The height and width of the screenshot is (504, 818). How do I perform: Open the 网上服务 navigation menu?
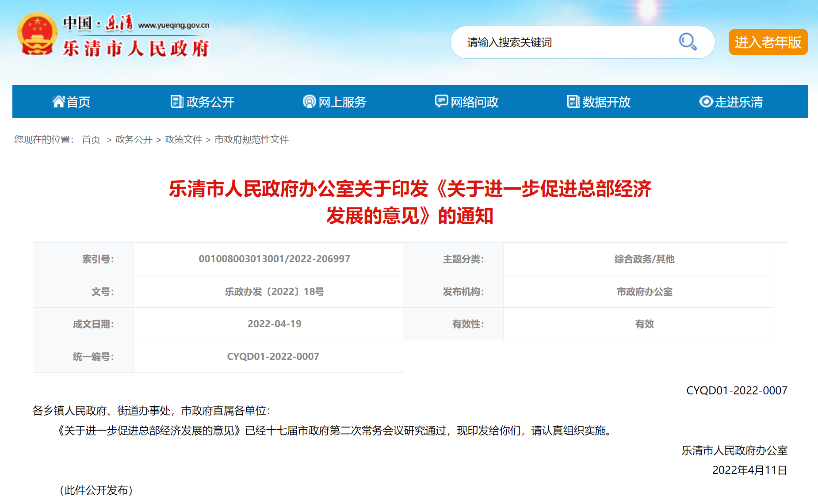[342, 102]
